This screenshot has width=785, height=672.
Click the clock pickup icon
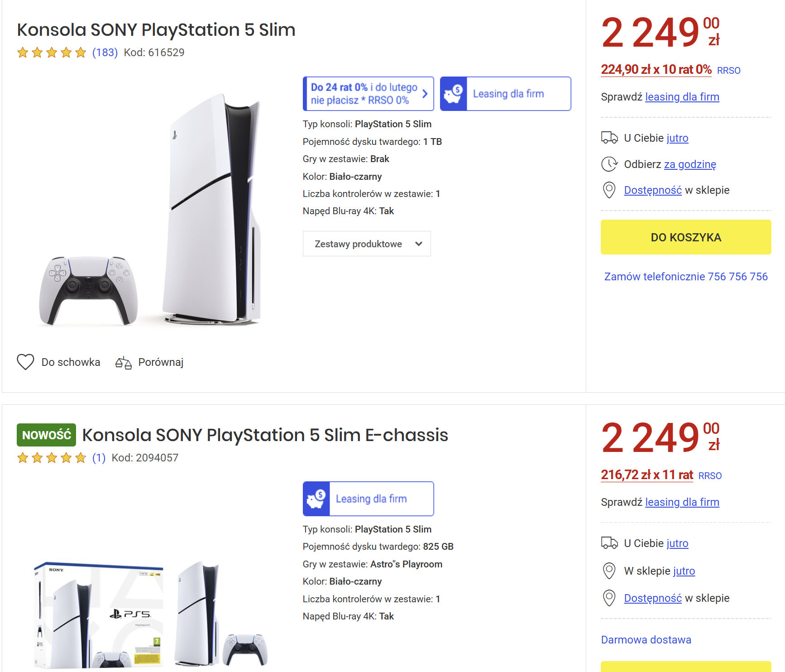(609, 164)
